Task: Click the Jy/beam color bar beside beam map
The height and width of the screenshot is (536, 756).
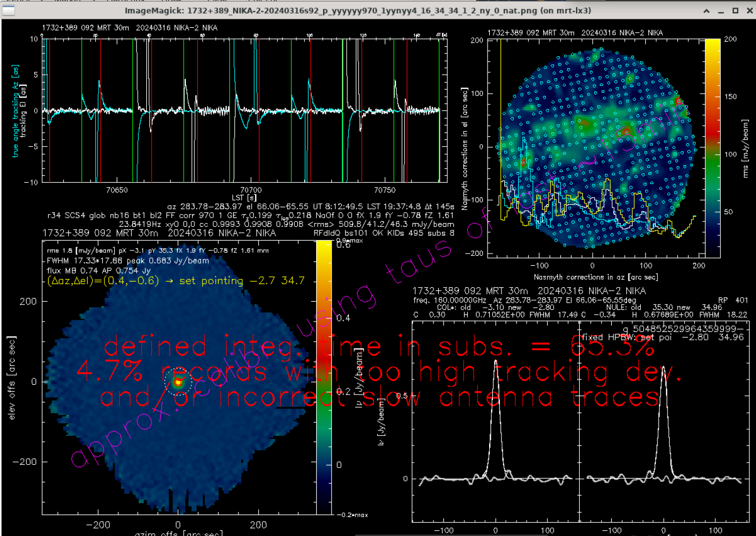Action: point(324,375)
